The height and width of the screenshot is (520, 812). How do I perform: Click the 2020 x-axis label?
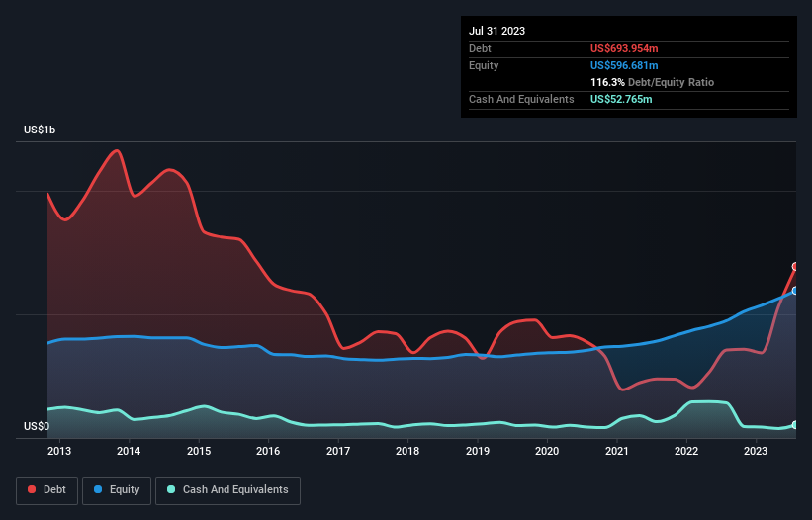click(547, 451)
